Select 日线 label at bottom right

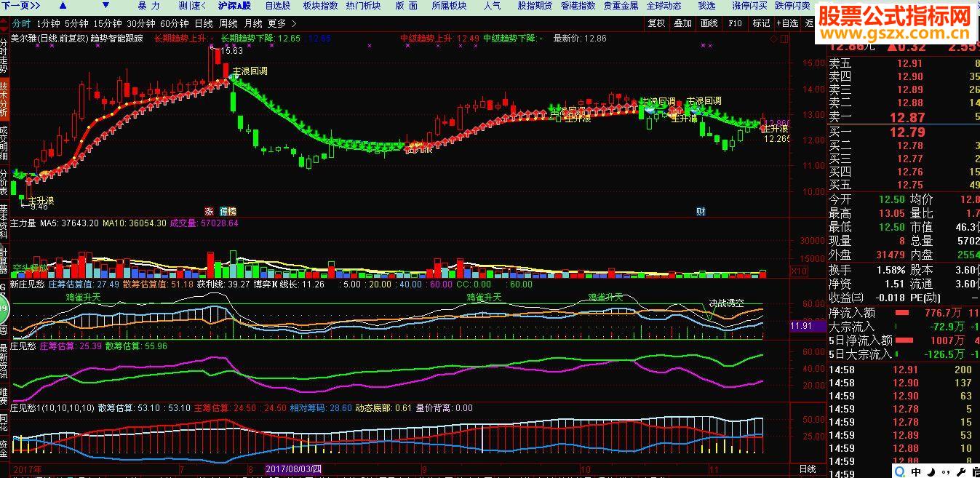808,469
